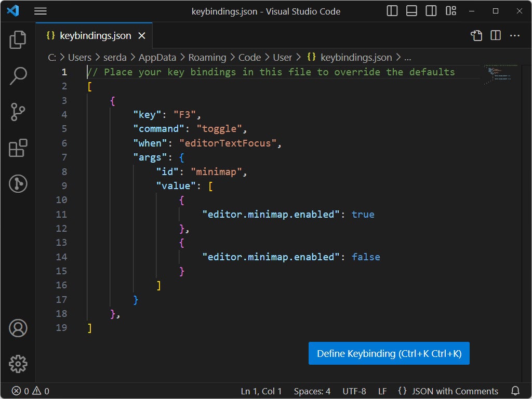Viewport: 532px width, 399px height.
Task: Open the notifications bell
Action: click(x=515, y=391)
